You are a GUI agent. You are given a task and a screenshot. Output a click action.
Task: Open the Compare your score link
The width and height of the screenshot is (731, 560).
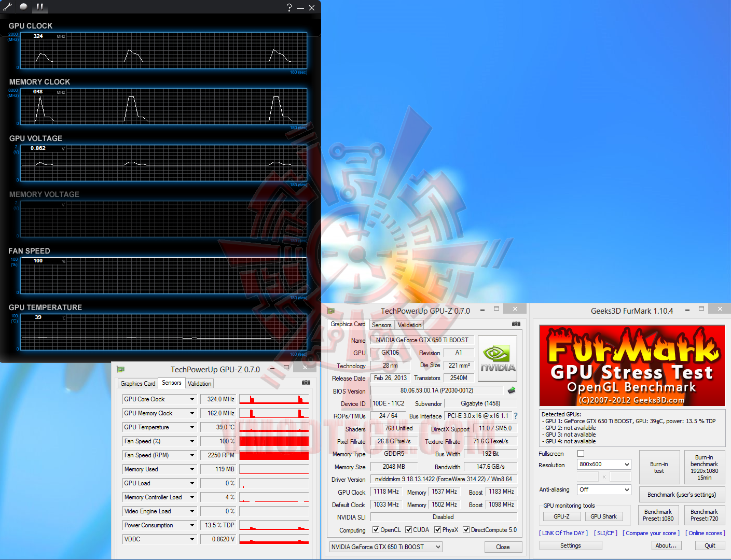tap(651, 533)
